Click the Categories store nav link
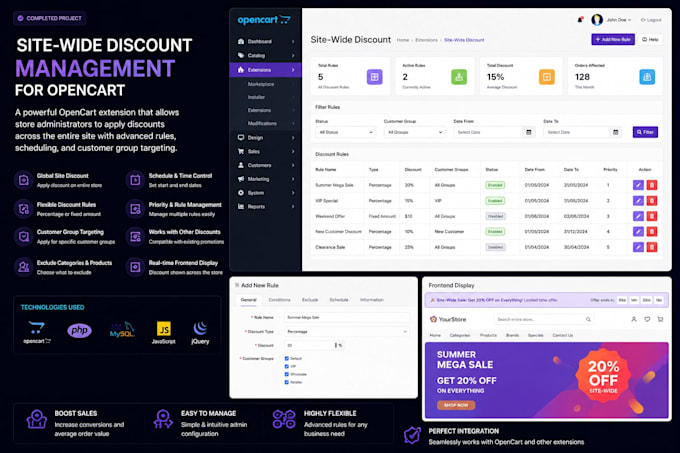 pyautogui.click(x=460, y=335)
